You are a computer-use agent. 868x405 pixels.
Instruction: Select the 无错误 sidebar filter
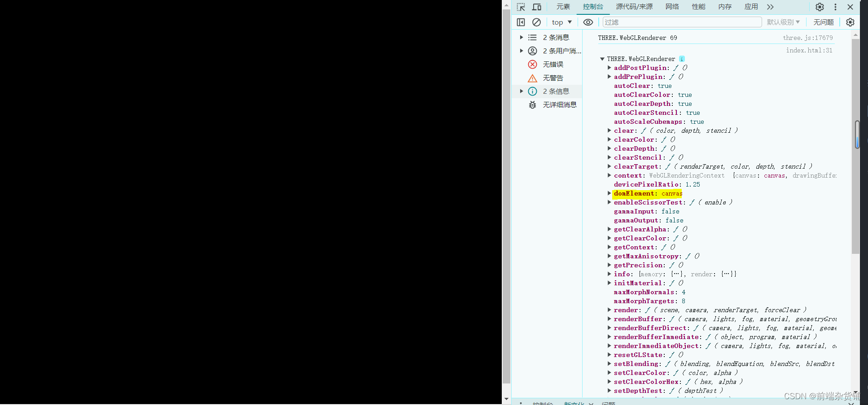[547, 64]
